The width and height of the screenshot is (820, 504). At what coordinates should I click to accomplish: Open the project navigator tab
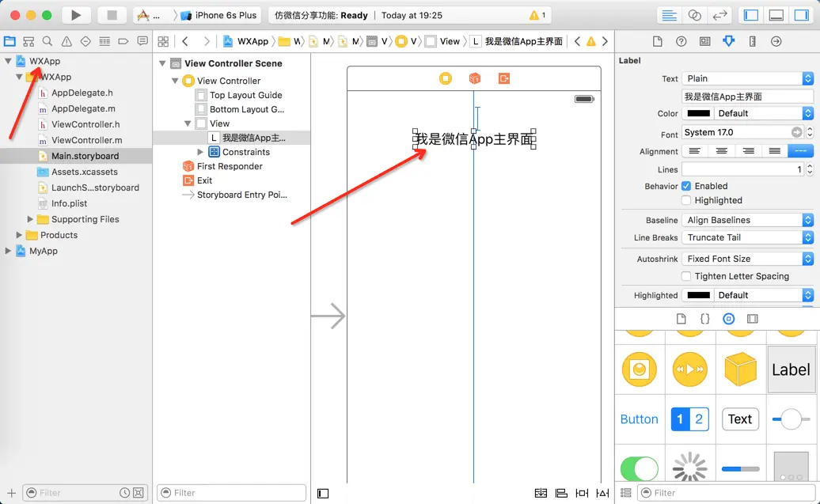[x=9, y=41]
